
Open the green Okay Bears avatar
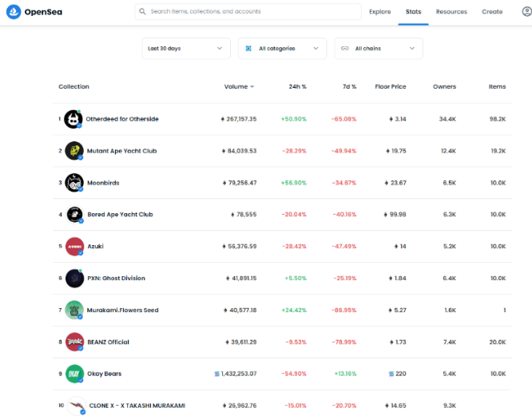click(74, 374)
